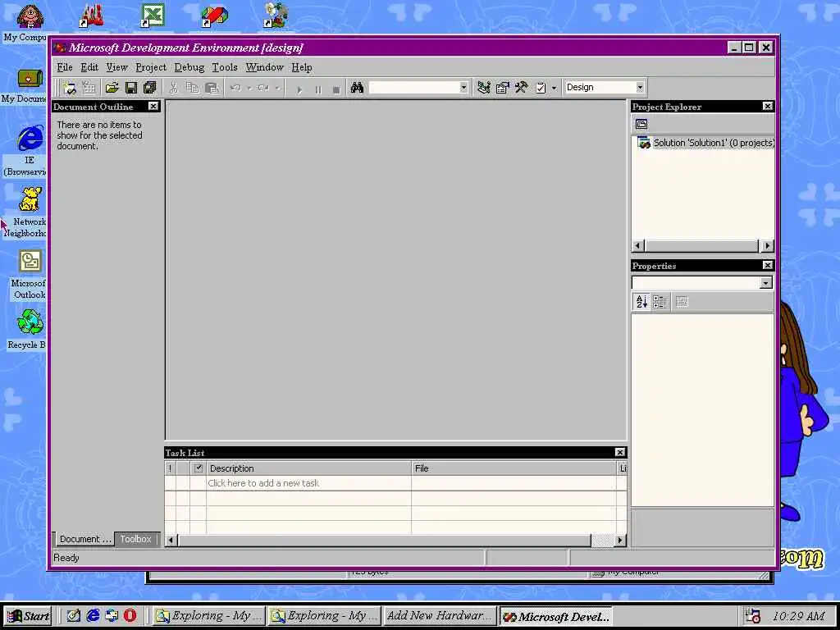Close the Properties panel

(x=768, y=266)
